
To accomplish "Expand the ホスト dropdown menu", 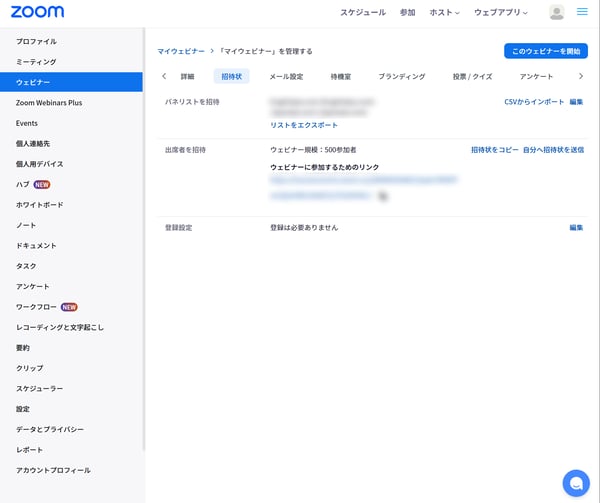I will [444, 12].
